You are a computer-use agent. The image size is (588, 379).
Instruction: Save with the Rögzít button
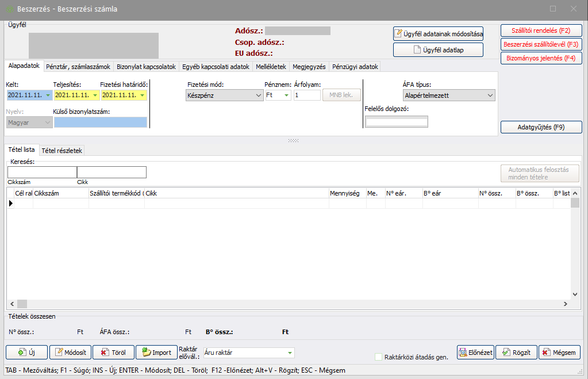(x=516, y=352)
